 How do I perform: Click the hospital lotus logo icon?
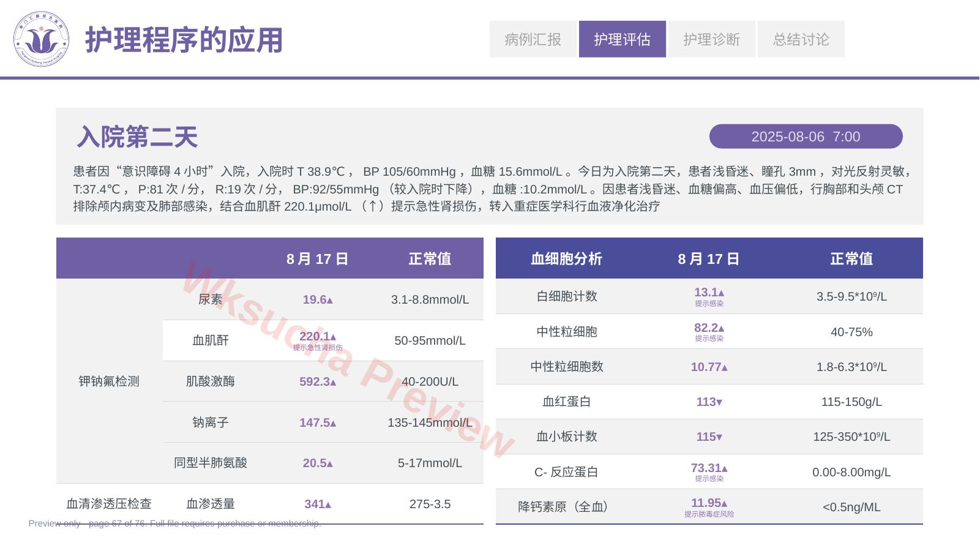click(42, 39)
